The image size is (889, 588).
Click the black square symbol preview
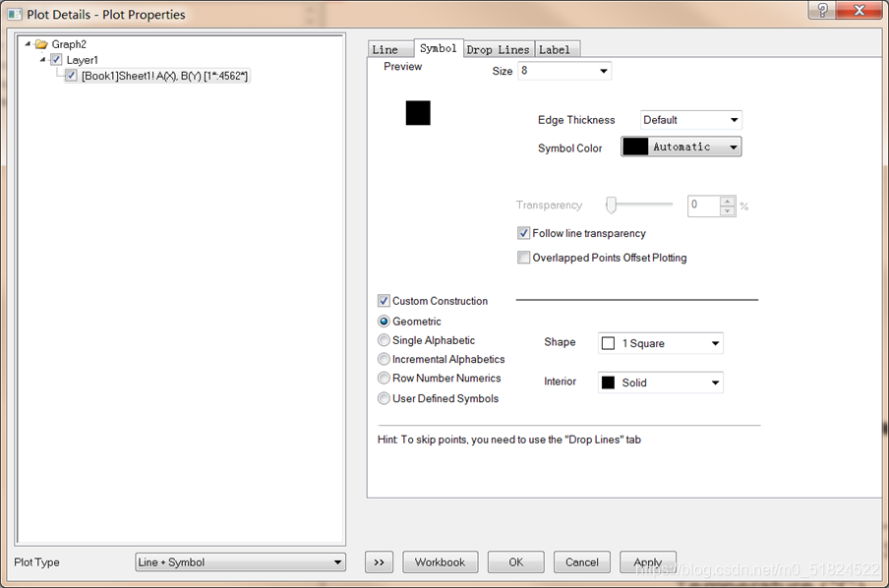pos(418,113)
